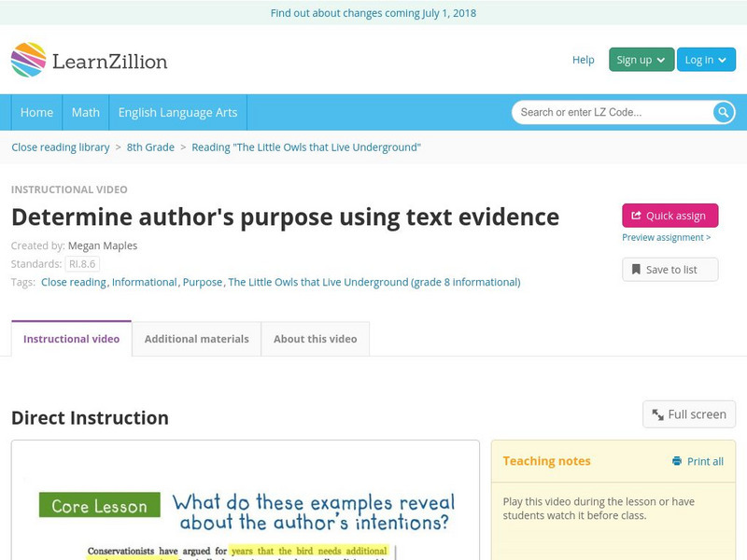Click the RI.8.6 standard badge
The height and width of the screenshot is (560, 747).
click(82, 264)
